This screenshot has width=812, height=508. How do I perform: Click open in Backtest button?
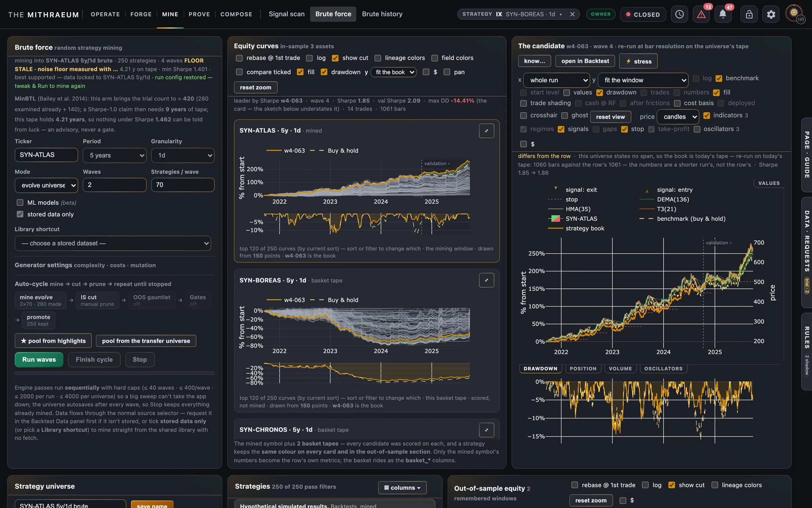pyautogui.click(x=585, y=61)
